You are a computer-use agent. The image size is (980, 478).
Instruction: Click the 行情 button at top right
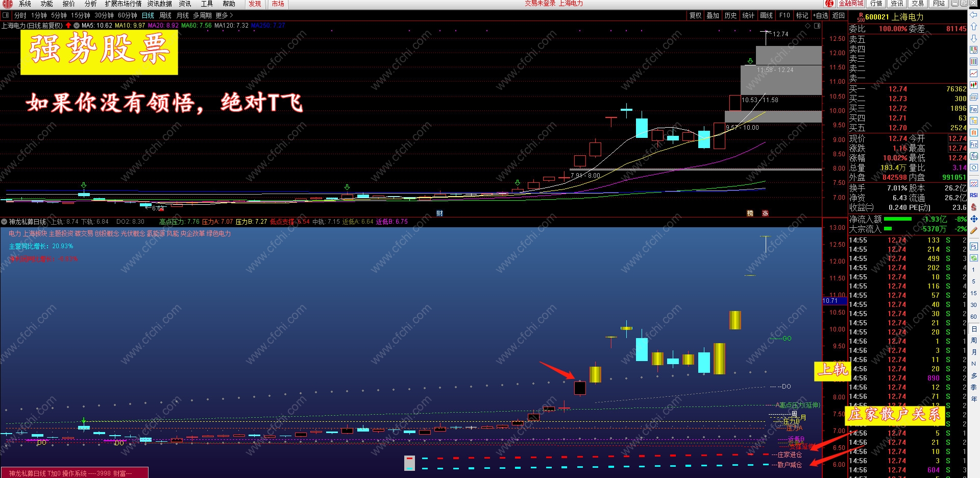click(876, 4)
